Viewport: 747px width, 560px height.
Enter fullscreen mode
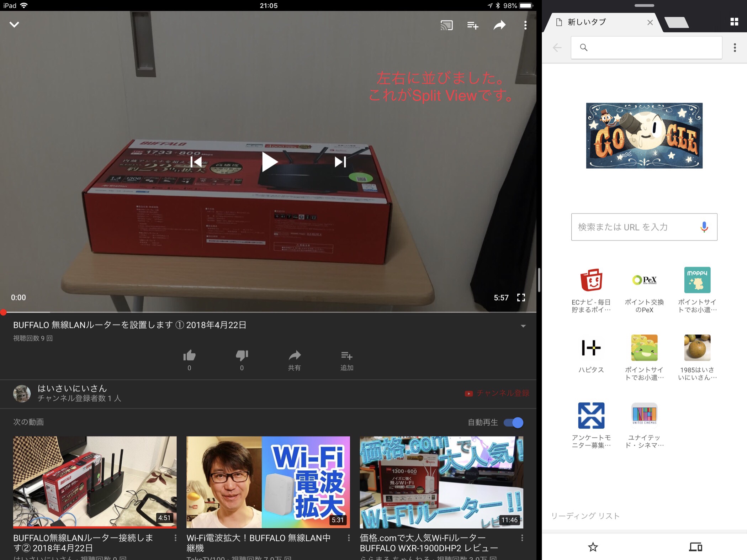[521, 297]
